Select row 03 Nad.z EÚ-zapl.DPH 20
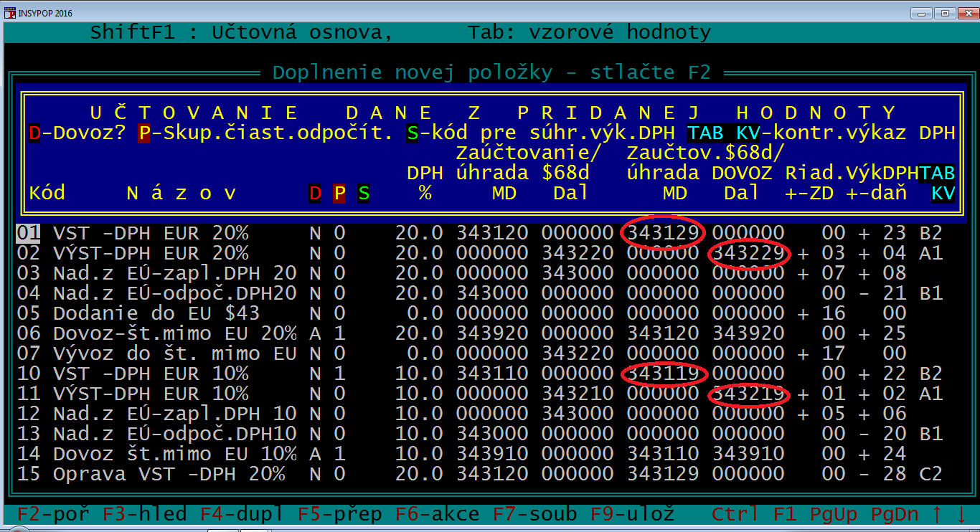 pyautogui.click(x=479, y=273)
